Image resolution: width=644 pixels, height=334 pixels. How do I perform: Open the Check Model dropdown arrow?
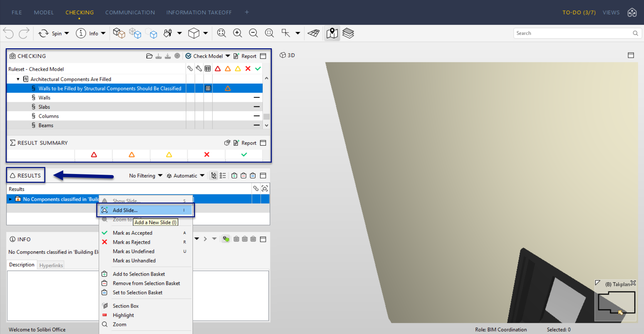[228, 56]
